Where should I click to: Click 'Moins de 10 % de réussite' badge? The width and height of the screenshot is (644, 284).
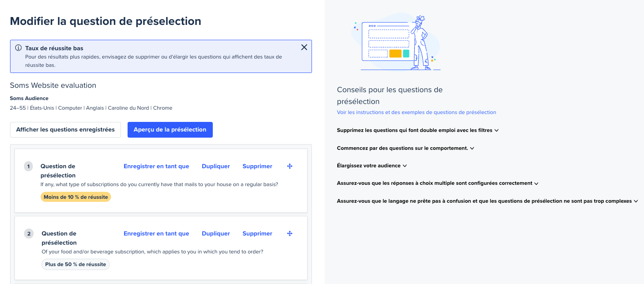pos(76,197)
